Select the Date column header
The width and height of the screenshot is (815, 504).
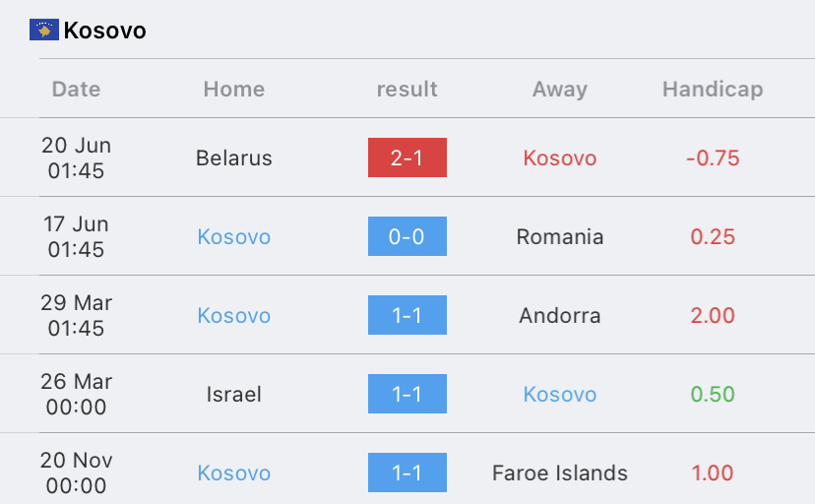coord(76,89)
